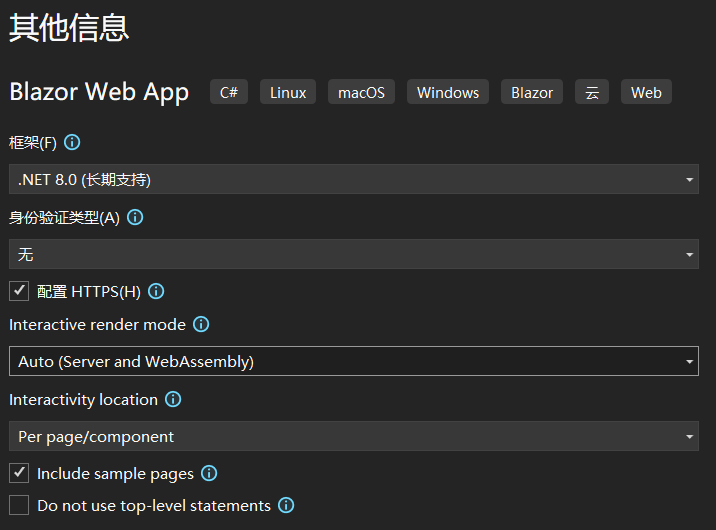Open the Auto (Server and WebAssembly) dropdown
716x530 pixels.
point(354,362)
